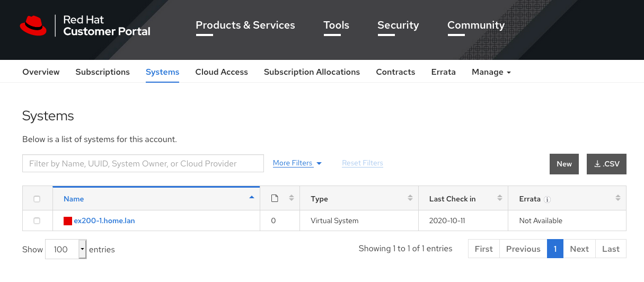
Task: Click the Next page button
Action: coord(579,249)
